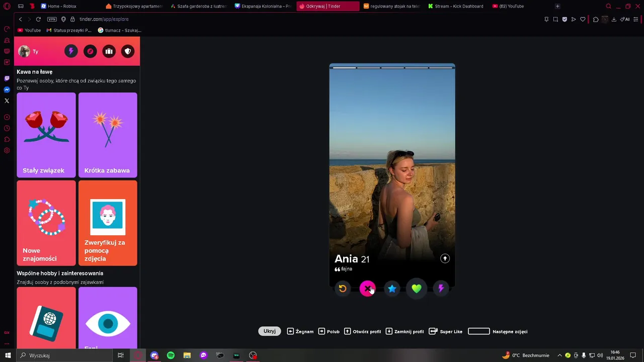The width and height of the screenshot is (644, 362).
Task: Click the Windows Start button
Action: [x=8, y=355]
